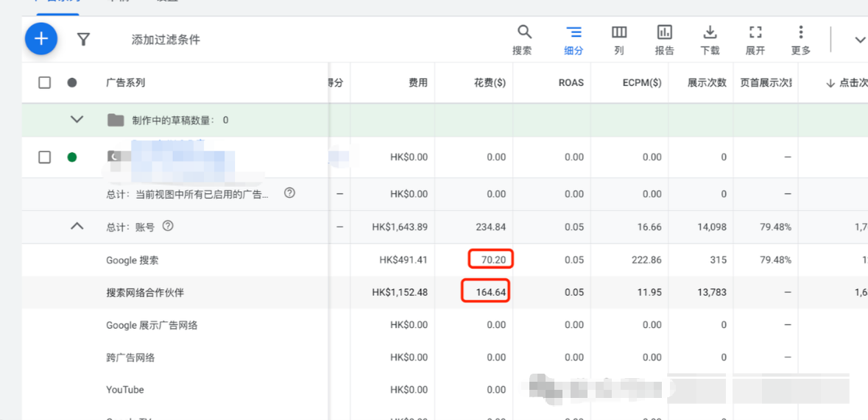The width and height of the screenshot is (868, 420).
Task: Expand the chevron at toolbar right
Action: [x=860, y=40]
